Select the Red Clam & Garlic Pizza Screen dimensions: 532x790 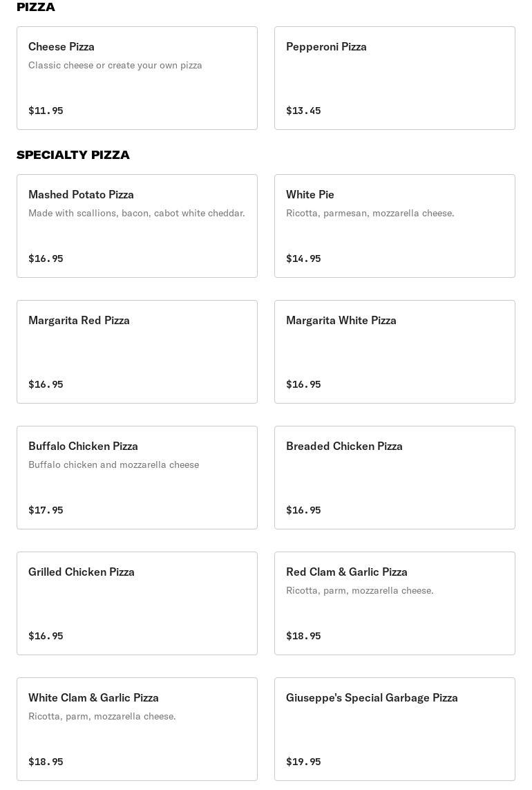pyautogui.click(x=395, y=603)
